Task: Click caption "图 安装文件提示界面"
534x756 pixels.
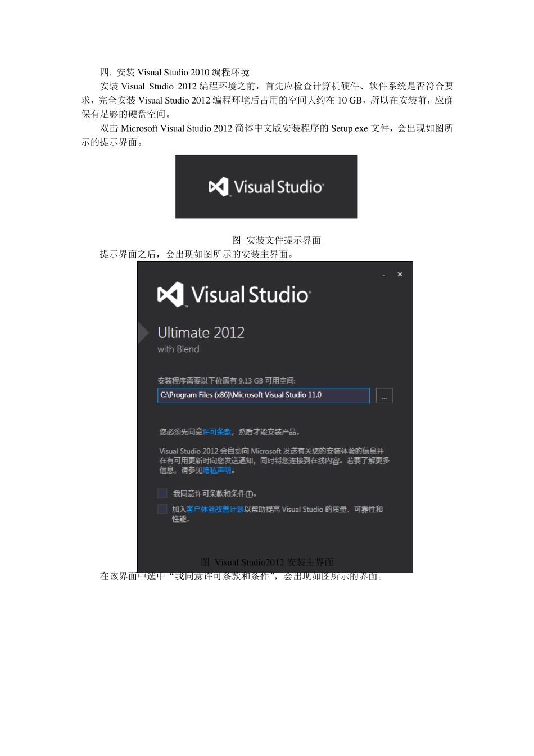Action: coord(277,240)
